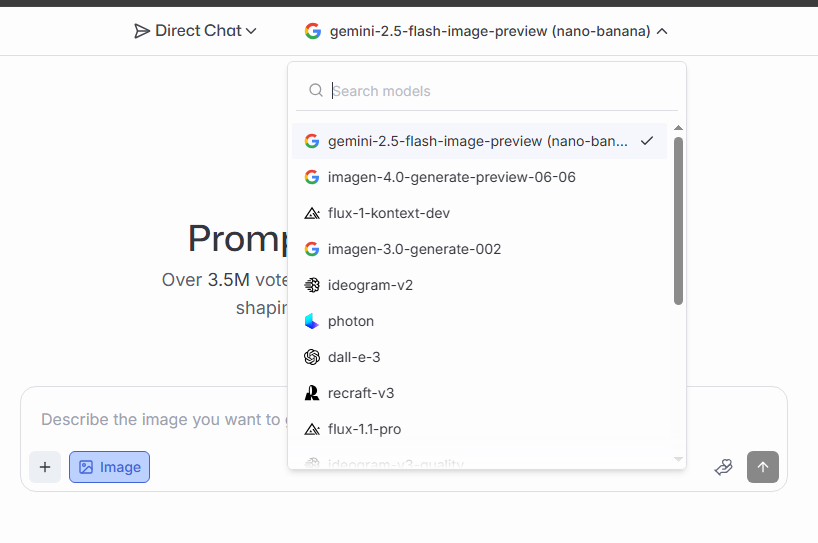
Task: Choose recraft-v3 model
Action: pyautogui.click(x=479, y=393)
